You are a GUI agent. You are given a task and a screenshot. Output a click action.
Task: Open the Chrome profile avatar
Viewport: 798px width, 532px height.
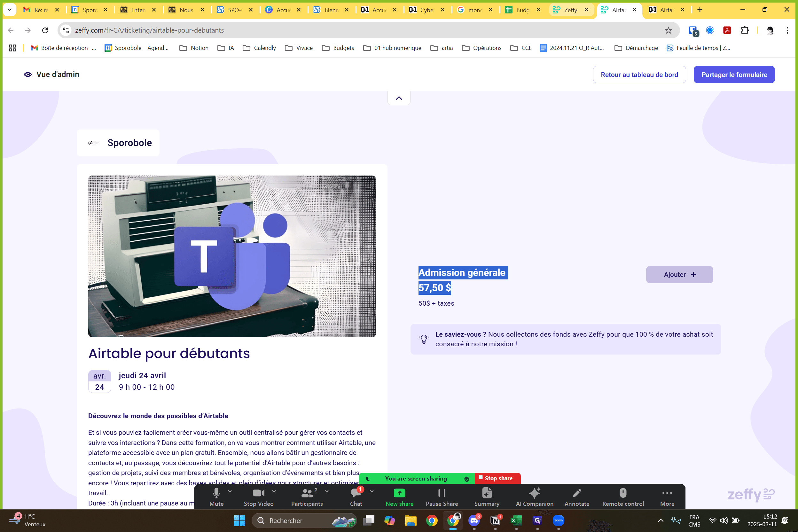[770, 30]
